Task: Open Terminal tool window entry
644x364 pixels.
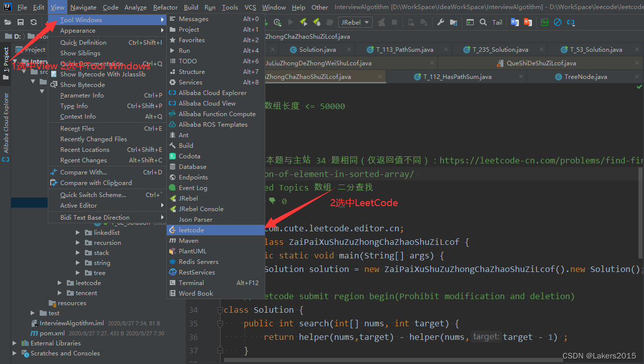Action: (216, 283)
